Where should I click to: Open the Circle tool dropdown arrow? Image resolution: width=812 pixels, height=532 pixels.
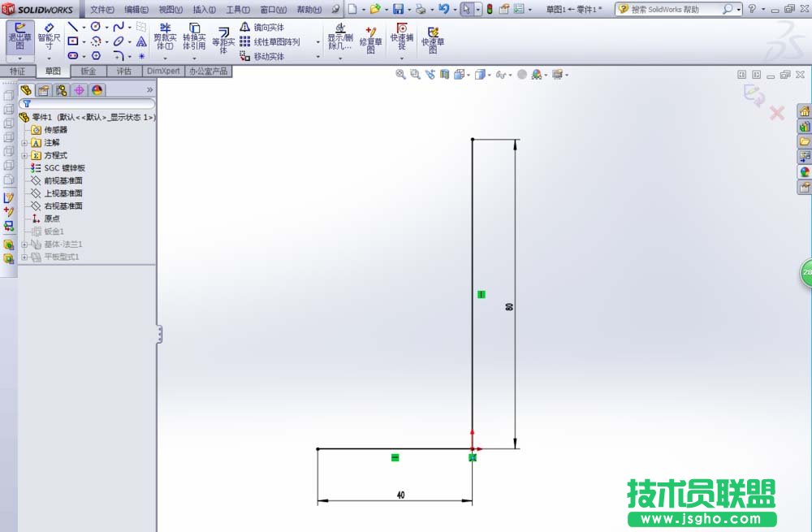pos(106,28)
